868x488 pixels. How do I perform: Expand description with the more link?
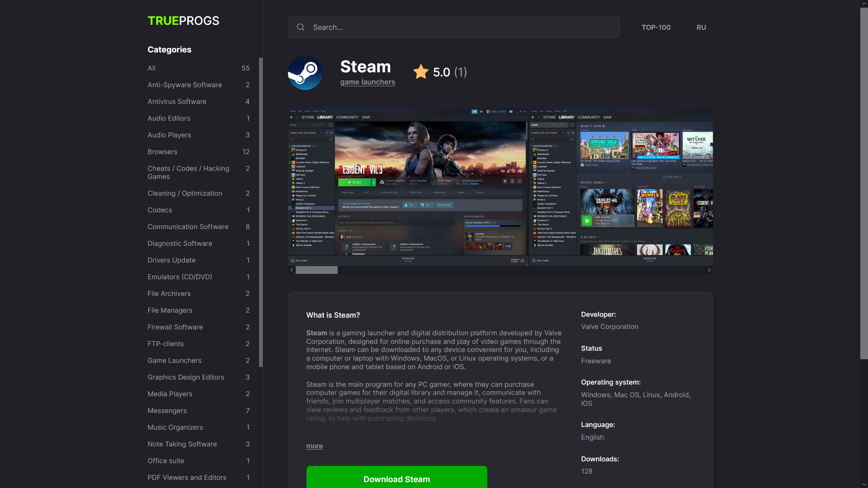[x=314, y=446]
